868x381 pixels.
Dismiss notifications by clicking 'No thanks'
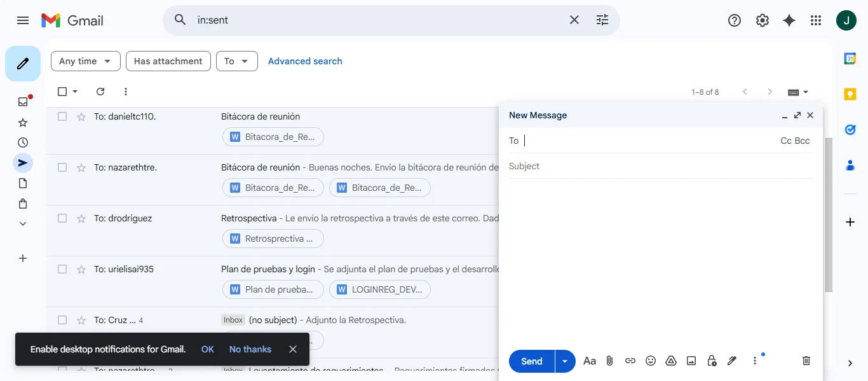click(250, 349)
